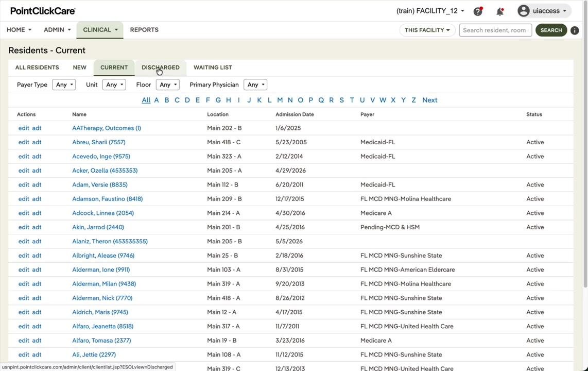Click the resident search input field

(x=495, y=30)
